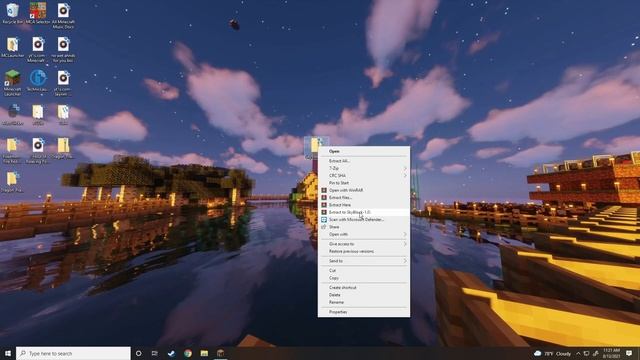Viewport: 640px width, 360px height.
Task: Click the 'Type here to search' box
Action: [x=73, y=353]
